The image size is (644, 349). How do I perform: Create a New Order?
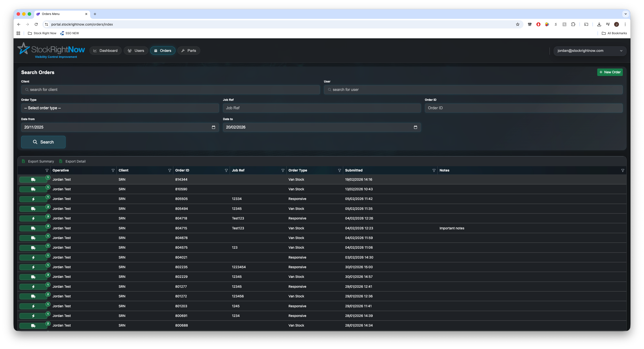pos(610,72)
